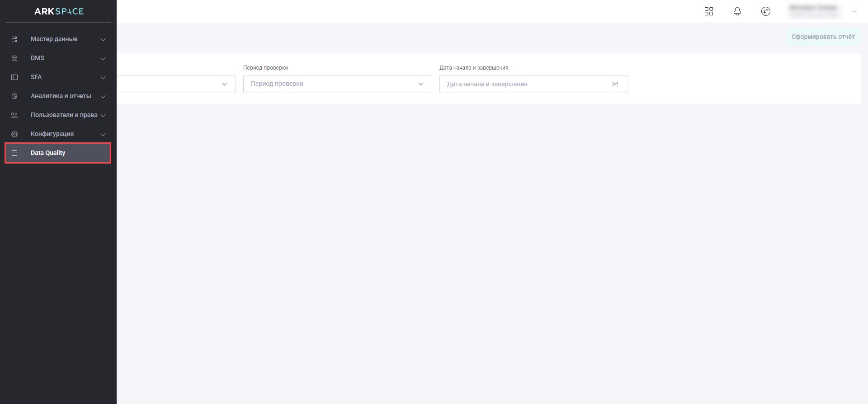Click the Сформировать отчёт button
Screen dimensions: 868x404
(823, 37)
